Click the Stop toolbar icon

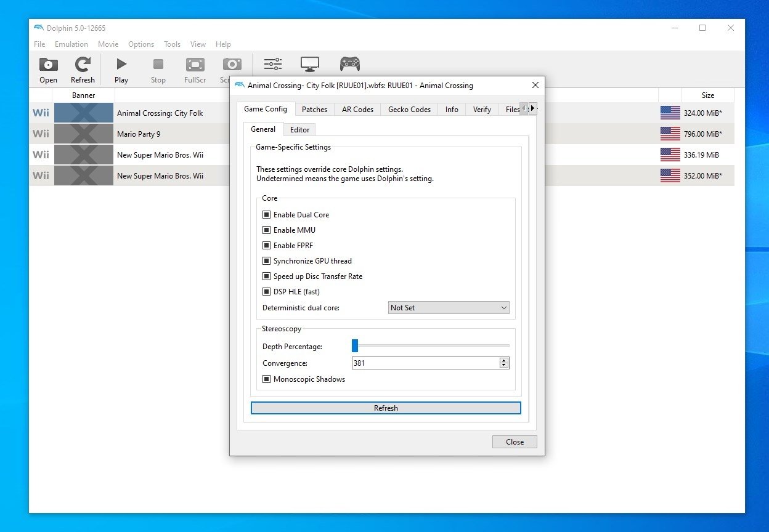click(158, 64)
